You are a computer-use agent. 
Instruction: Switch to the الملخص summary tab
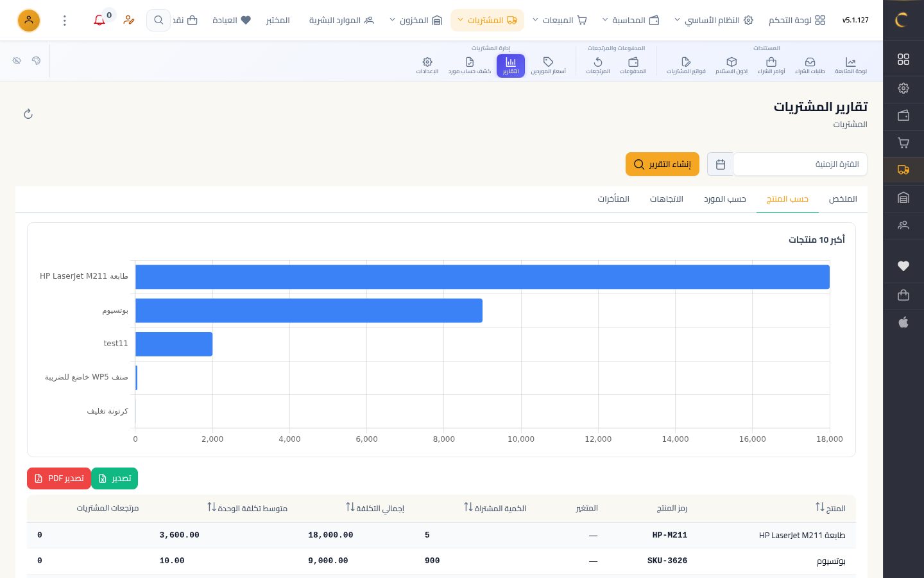coord(843,199)
